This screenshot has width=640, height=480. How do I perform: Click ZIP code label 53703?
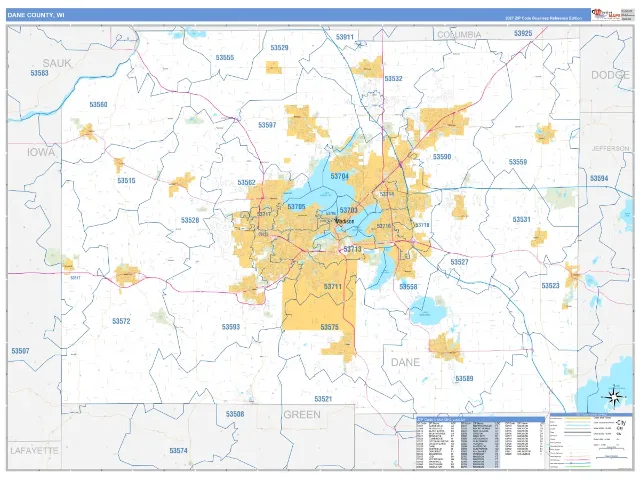349,210
